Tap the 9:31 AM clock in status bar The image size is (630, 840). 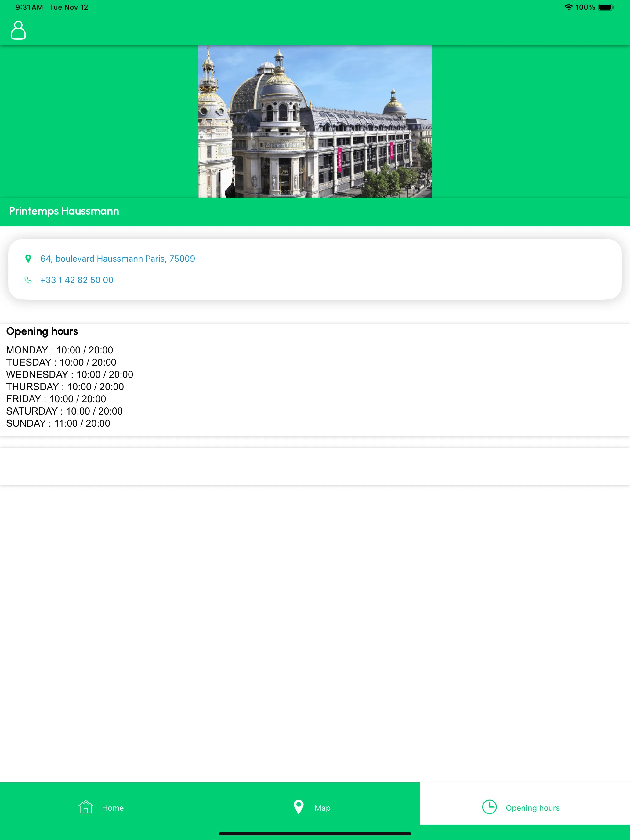tap(29, 7)
